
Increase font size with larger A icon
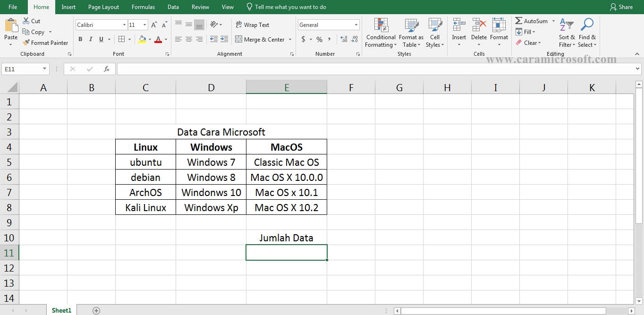pyautogui.click(x=154, y=25)
